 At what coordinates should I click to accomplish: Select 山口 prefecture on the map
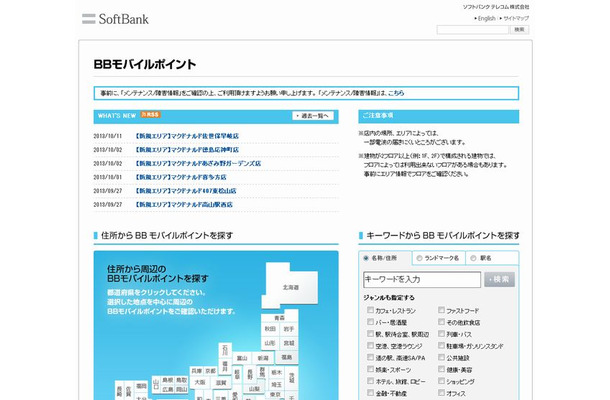(156, 384)
